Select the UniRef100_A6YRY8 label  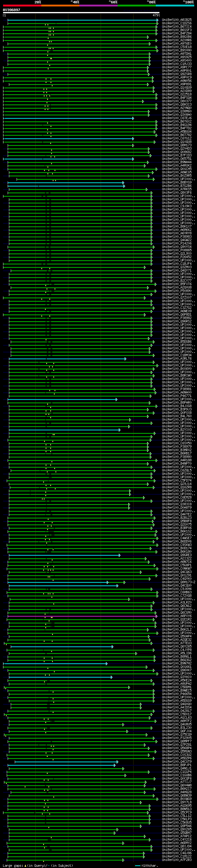pos(176,233)
